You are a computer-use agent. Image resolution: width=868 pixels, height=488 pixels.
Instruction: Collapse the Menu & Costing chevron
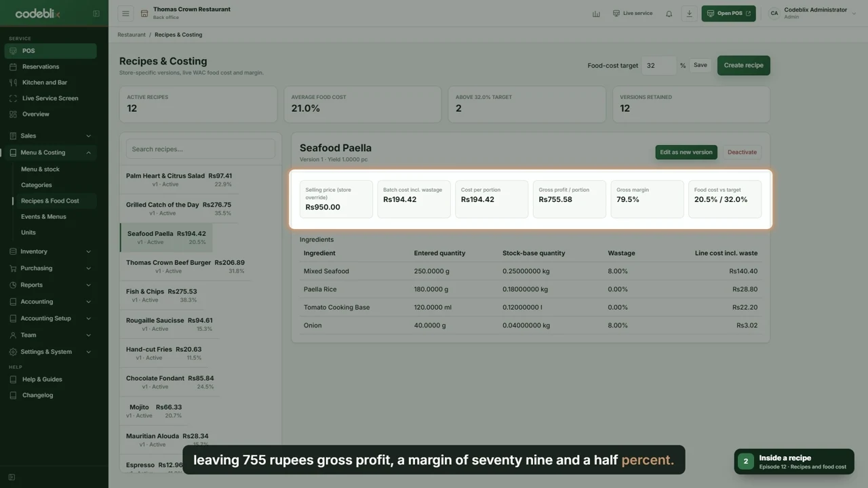click(x=88, y=152)
